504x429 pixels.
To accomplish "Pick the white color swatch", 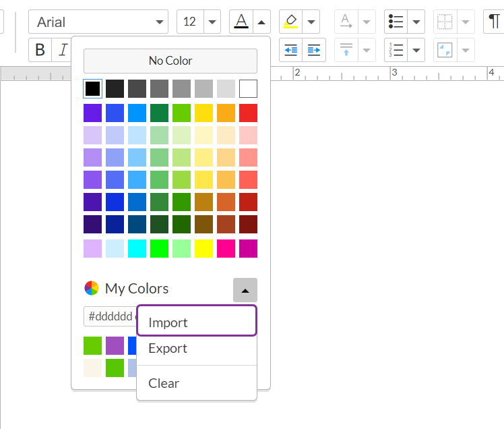I will tap(248, 88).
